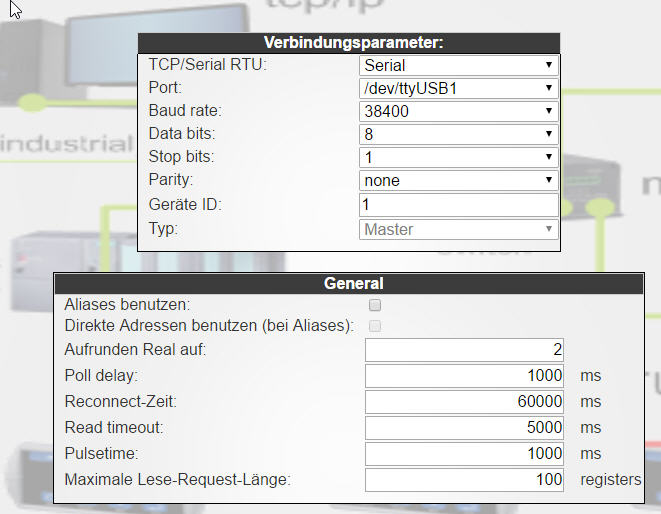Click the Aufrunden Real auf field
This screenshot has width=661, height=514.
464,350
